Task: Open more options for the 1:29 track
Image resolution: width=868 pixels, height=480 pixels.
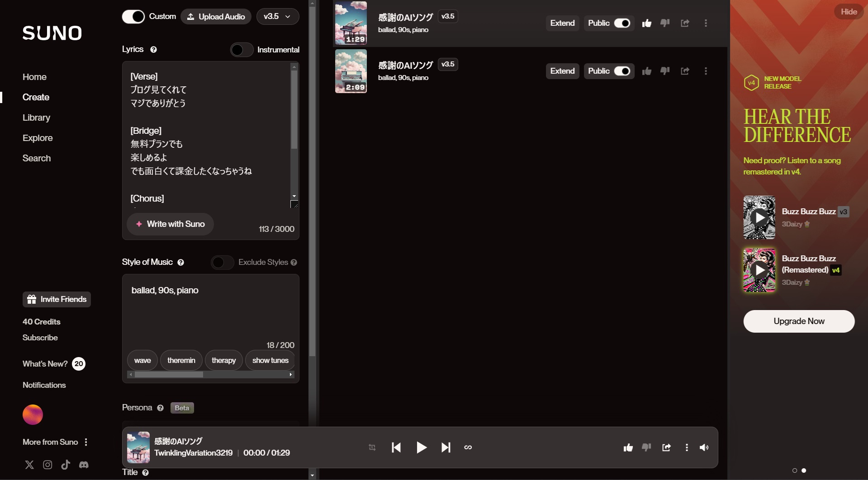Action: point(706,23)
